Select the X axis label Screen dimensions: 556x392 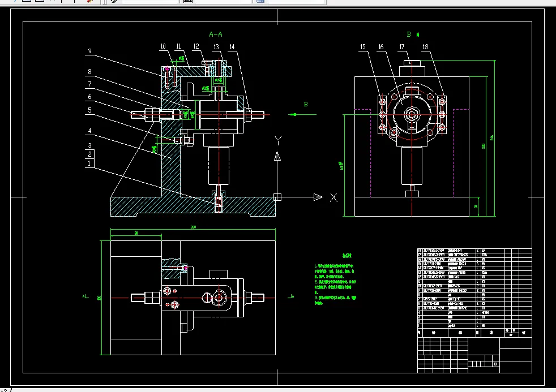[x=333, y=197]
